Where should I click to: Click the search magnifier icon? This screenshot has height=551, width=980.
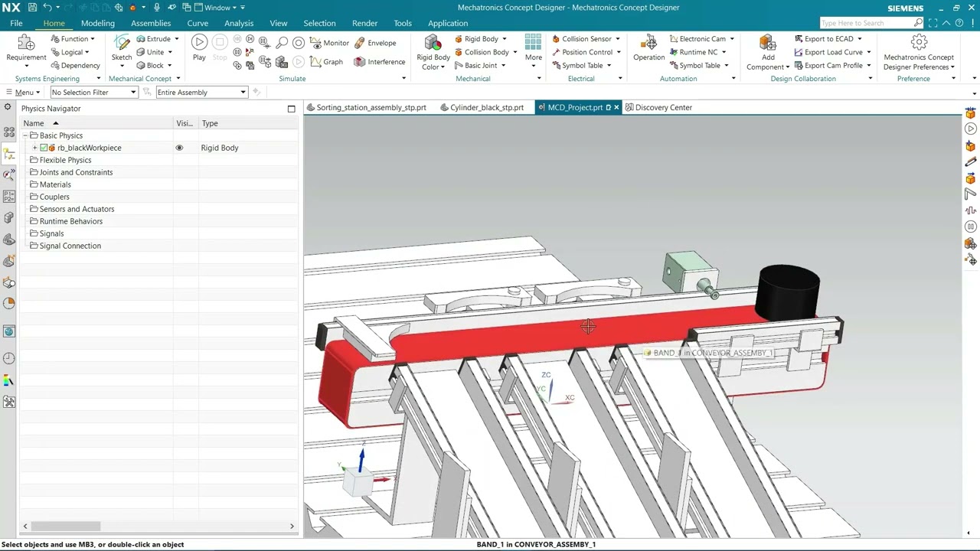click(x=918, y=23)
